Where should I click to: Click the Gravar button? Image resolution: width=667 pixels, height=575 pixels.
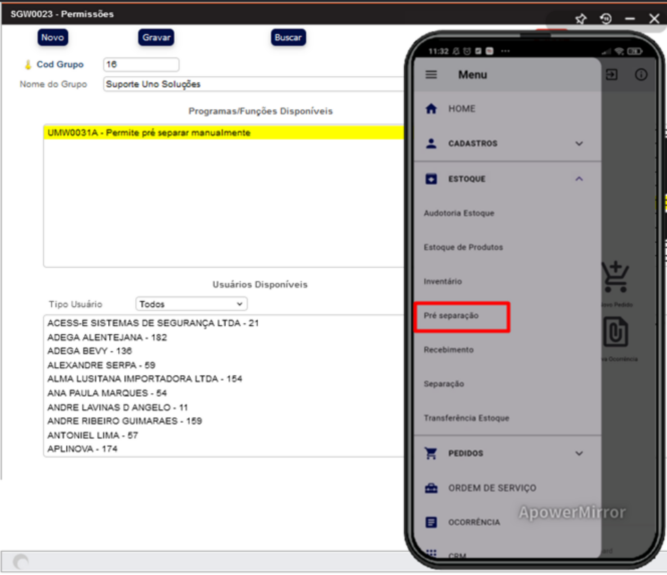coord(156,37)
